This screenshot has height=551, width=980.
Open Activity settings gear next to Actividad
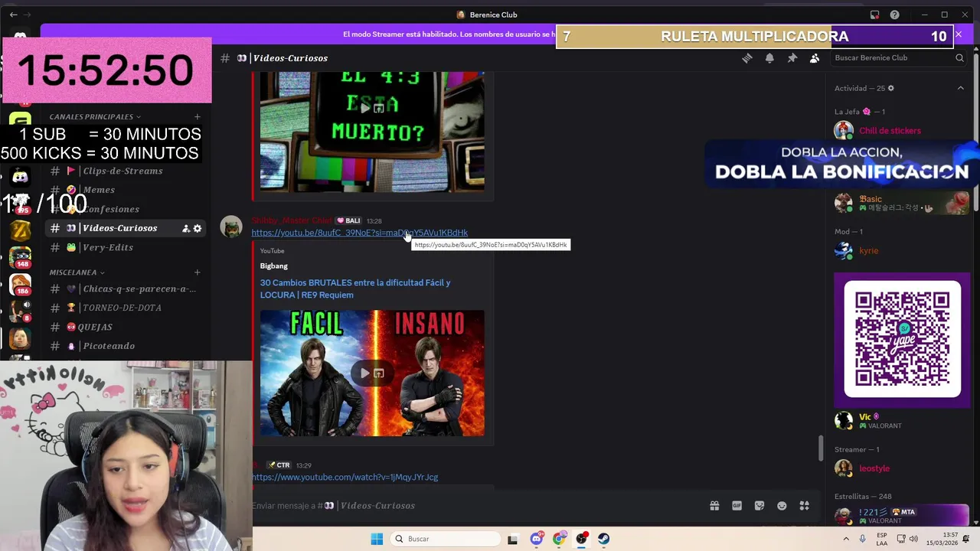tap(890, 88)
